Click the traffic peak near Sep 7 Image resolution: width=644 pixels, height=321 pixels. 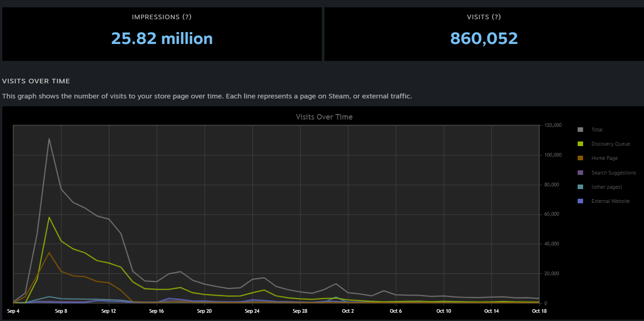(49, 139)
